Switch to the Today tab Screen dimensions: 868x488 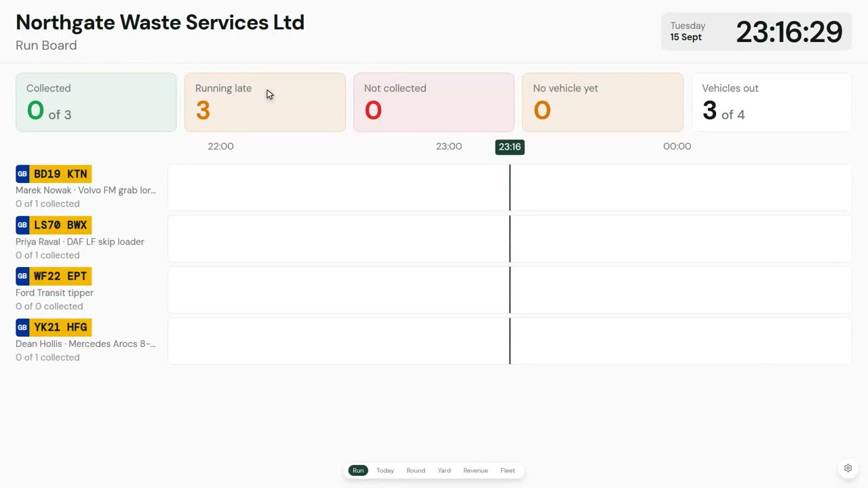385,470
